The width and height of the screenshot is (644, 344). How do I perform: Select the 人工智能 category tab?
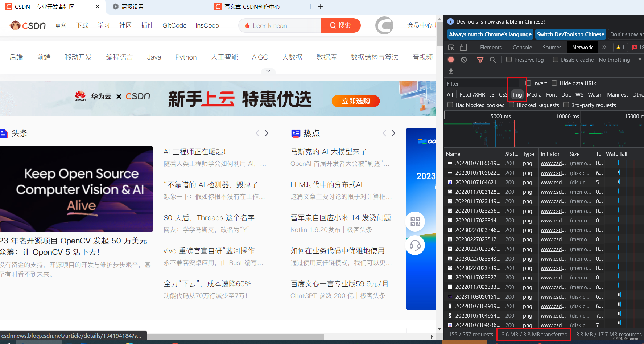tap(224, 57)
